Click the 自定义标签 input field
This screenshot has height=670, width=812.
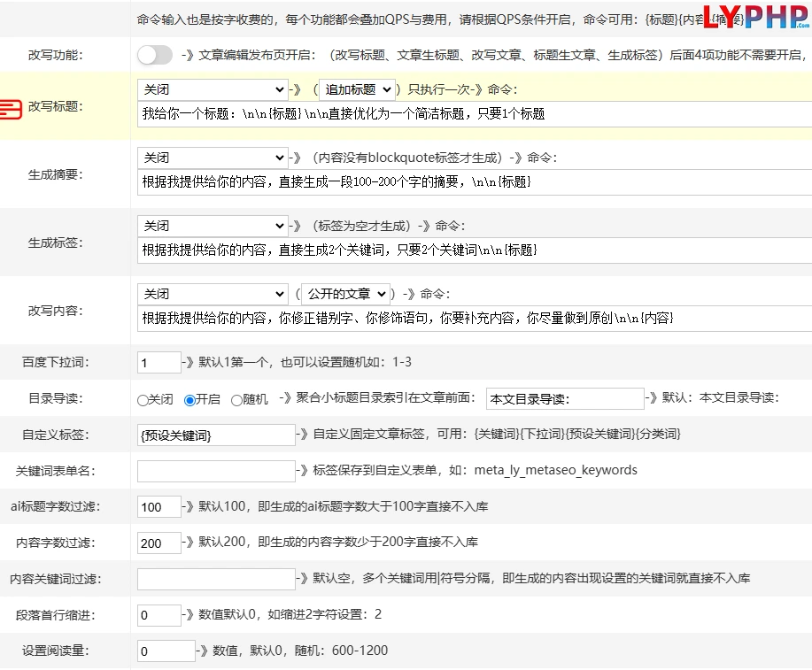pyautogui.click(x=216, y=435)
